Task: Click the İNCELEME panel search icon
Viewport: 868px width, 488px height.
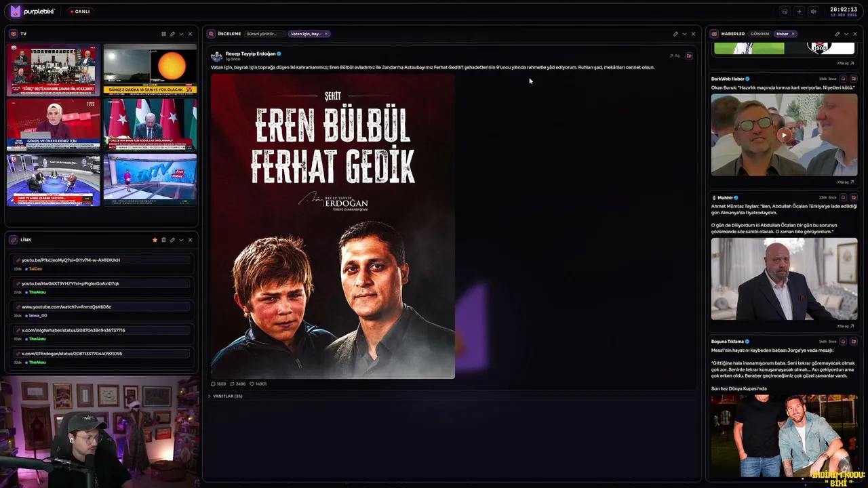Action: pos(211,34)
